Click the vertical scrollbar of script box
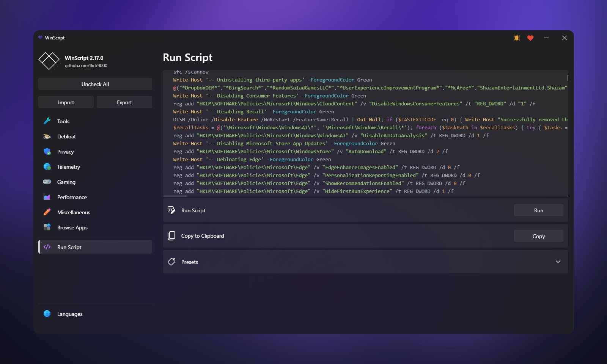607x364 pixels. click(x=568, y=78)
